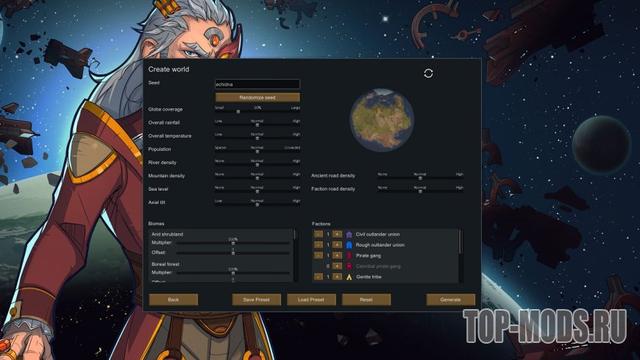640x360 pixels.
Task: Click the planet globe preview
Action: [x=382, y=120]
